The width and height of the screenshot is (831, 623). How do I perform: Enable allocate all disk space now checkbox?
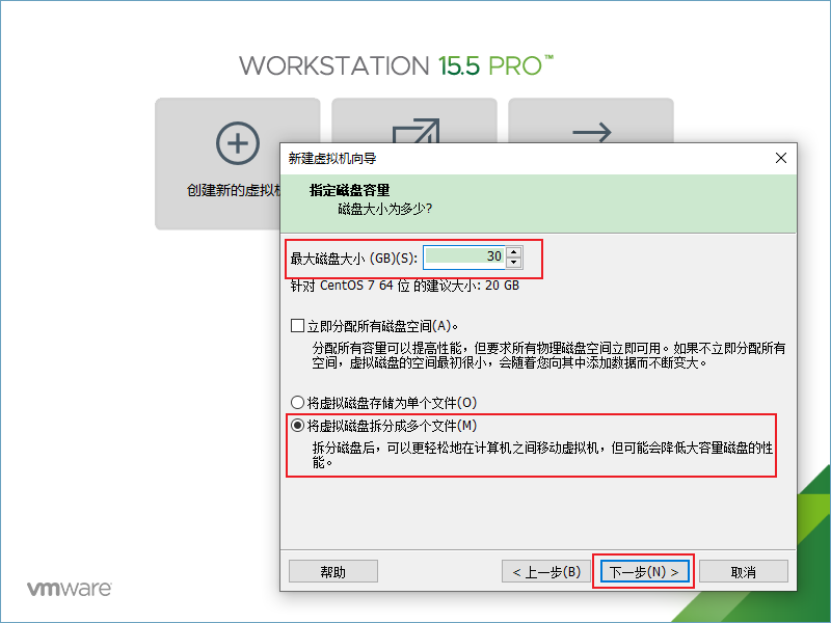297,325
